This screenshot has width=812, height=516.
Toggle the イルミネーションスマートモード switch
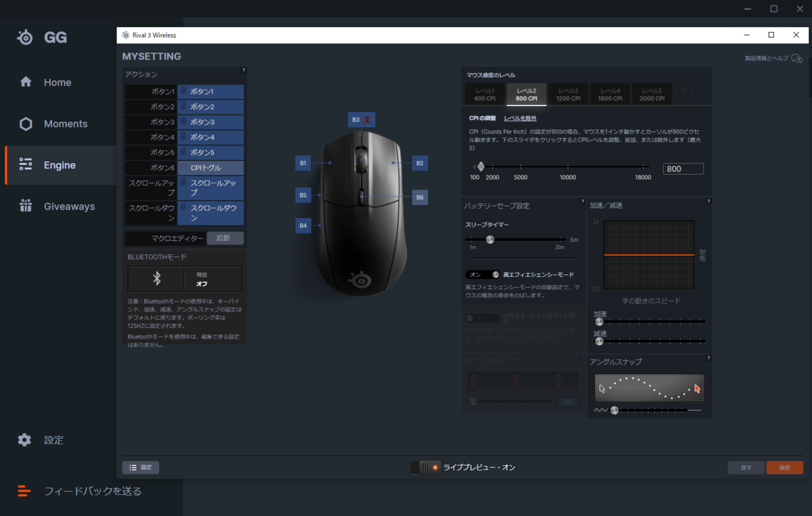pos(482,318)
